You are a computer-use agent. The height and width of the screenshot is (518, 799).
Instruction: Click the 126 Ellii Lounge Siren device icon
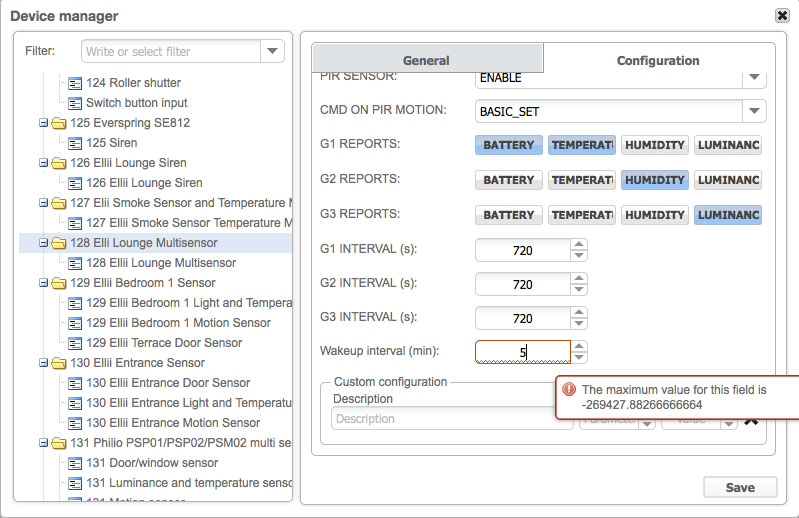point(75,183)
